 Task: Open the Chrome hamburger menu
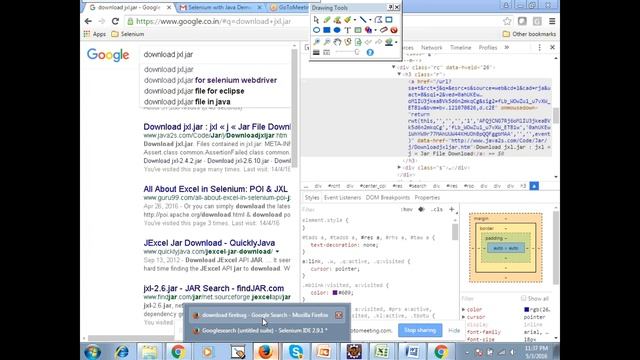552,21
